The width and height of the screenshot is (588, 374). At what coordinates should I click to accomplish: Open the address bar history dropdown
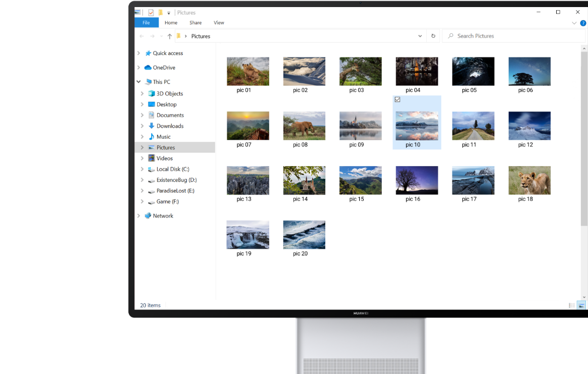click(420, 36)
